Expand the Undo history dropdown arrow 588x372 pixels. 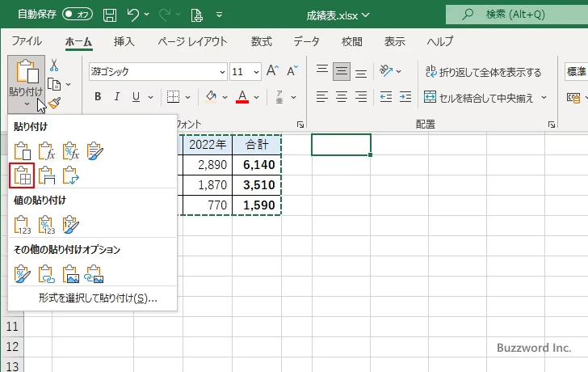(x=147, y=15)
